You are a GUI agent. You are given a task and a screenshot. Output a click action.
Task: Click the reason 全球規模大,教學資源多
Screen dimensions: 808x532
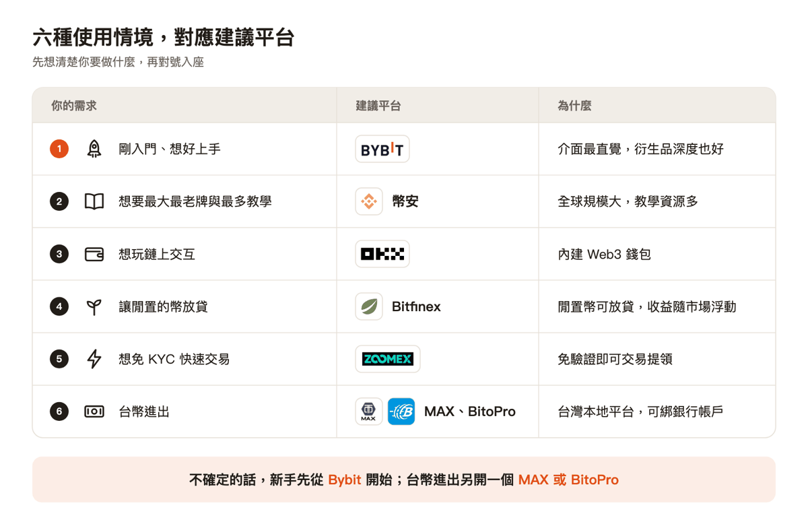point(628,201)
